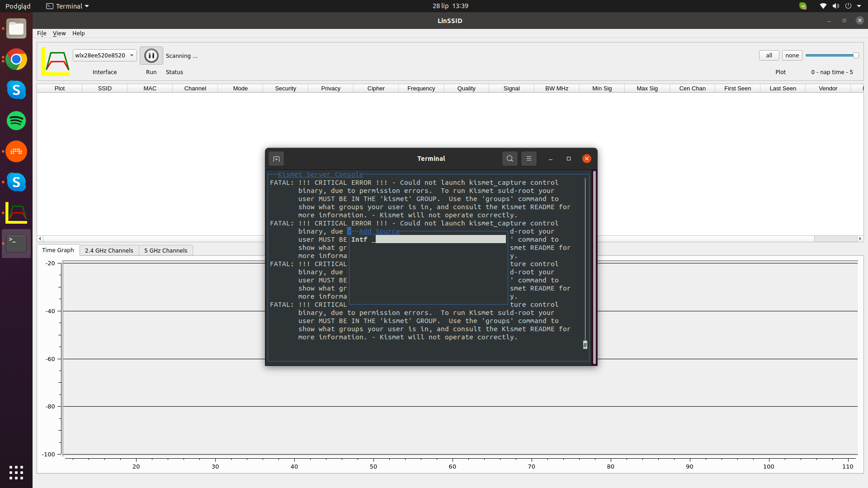
Task: Click the Plot column header
Action: tap(60, 89)
